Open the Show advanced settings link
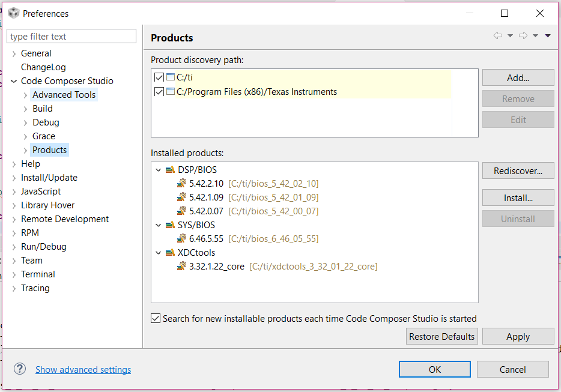The height and width of the screenshot is (392, 561). (83, 370)
